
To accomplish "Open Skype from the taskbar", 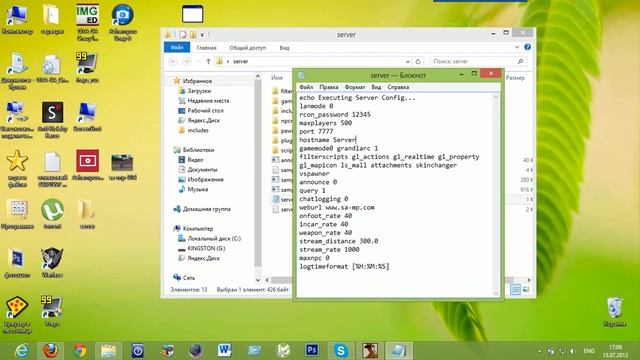I will click(x=341, y=351).
